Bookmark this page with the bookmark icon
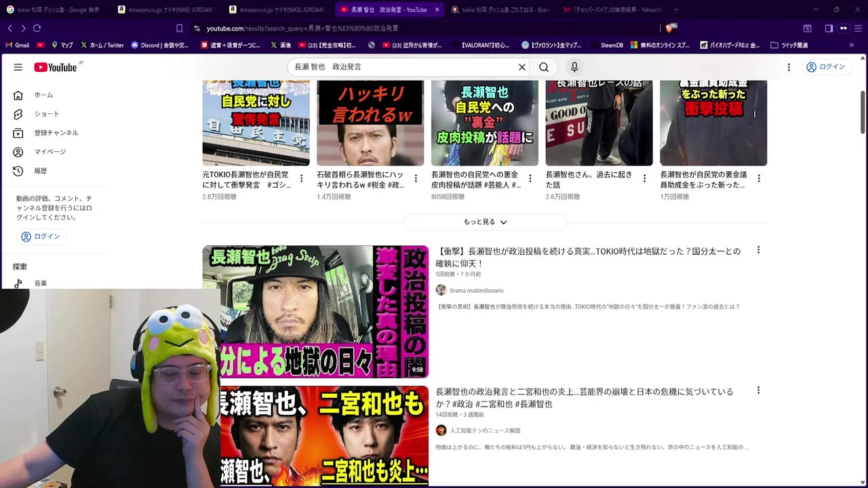 [179, 28]
